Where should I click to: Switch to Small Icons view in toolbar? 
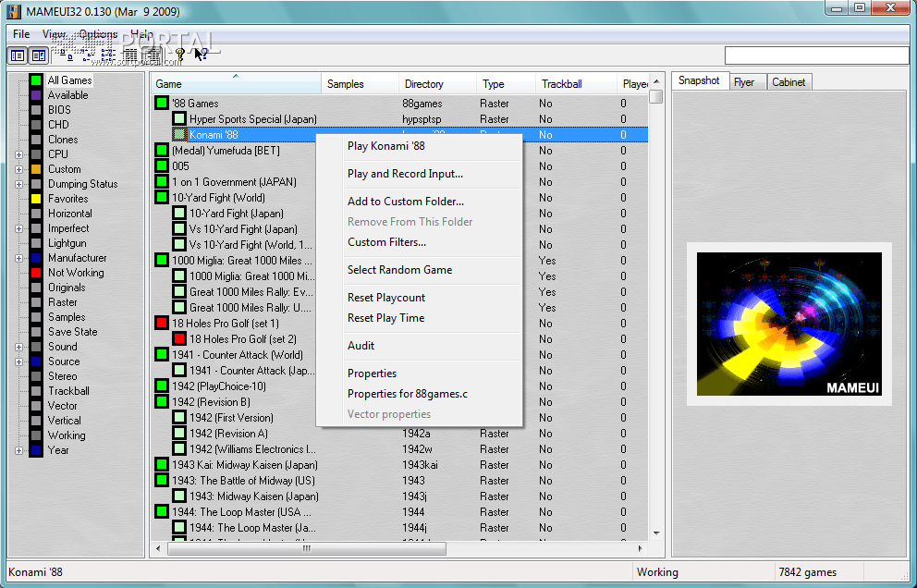88,55
